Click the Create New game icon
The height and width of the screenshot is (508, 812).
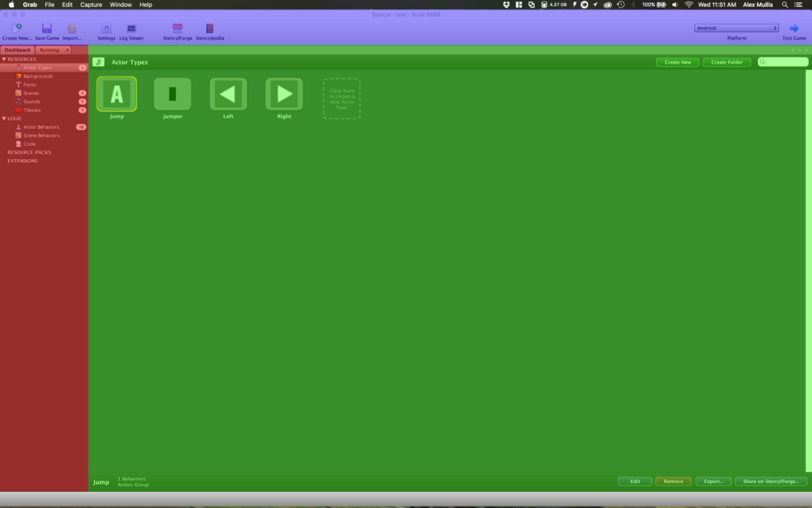17,28
